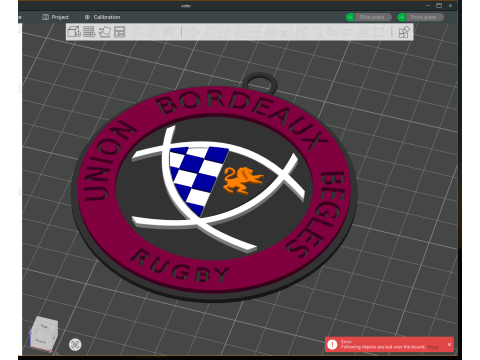Dismiss the error notification
The width and height of the screenshot is (480, 360).
(x=449, y=344)
